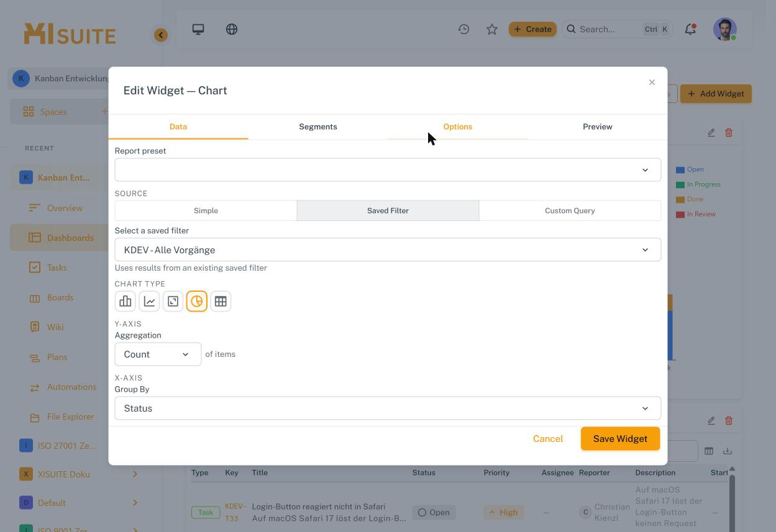The width and height of the screenshot is (776, 532).
Task: Open Wiki in the sidebar
Action: coord(55,327)
